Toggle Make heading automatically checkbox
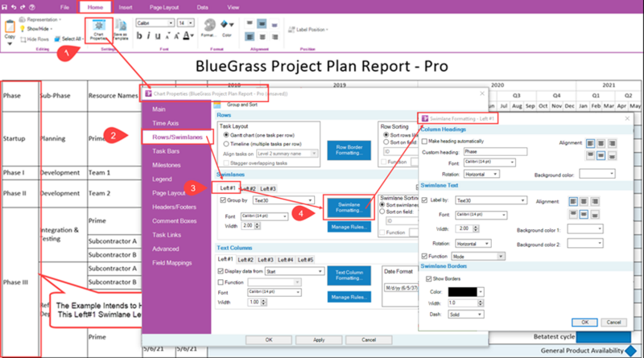This screenshot has width=644, height=358. (425, 142)
